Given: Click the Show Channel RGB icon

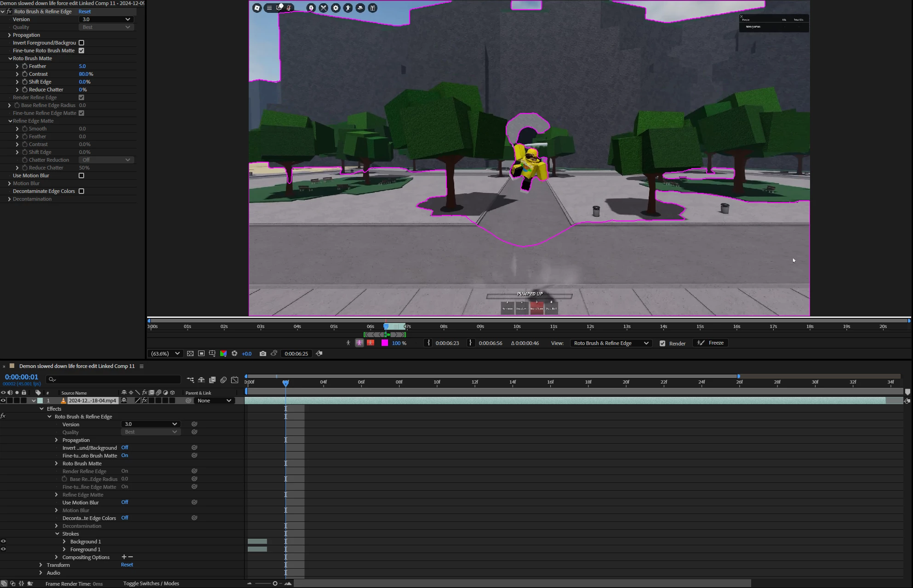Looking at the screenshot, I should click(223, 353).
